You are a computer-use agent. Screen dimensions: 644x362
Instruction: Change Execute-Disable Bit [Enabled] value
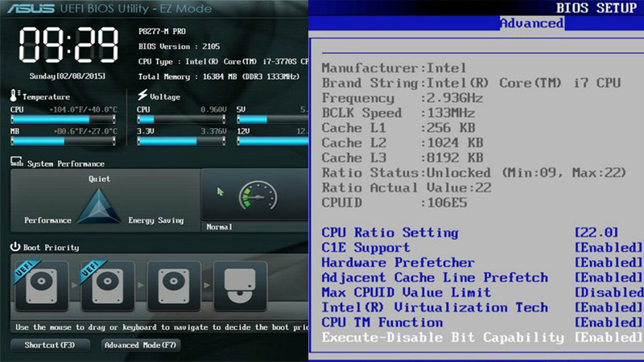click(609, 337)
